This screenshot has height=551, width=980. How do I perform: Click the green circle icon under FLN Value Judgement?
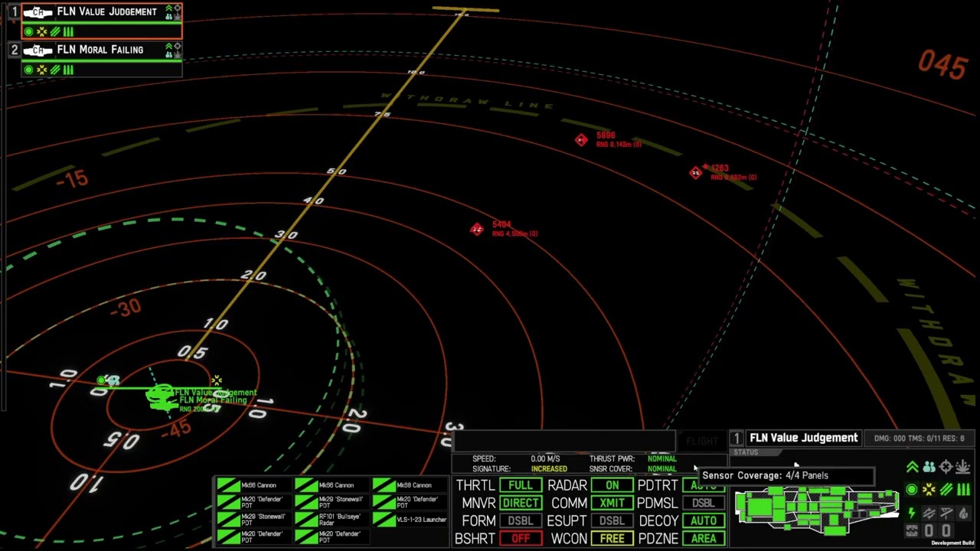(28, 31)
